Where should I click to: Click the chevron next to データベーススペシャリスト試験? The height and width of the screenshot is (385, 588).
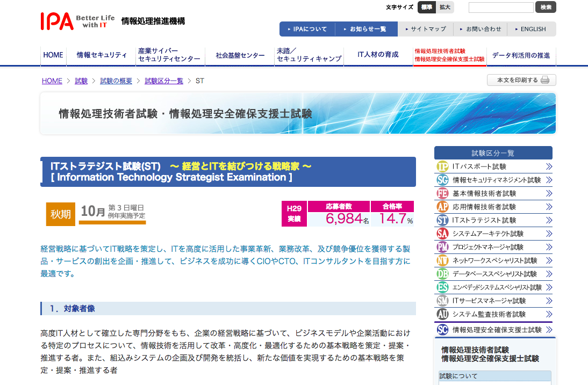pos(549,274)
